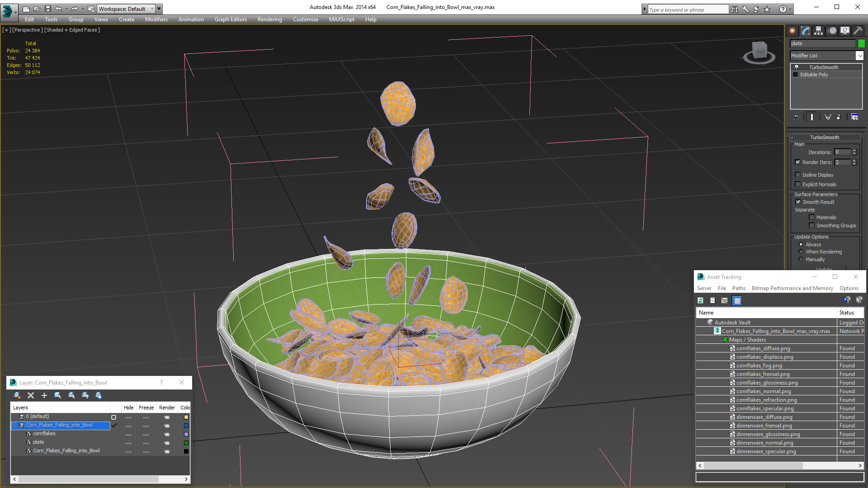Enable Separate by Smoothing Groups checkbox
This screenshot has width=868, height=488.
[x=811, y=225]
